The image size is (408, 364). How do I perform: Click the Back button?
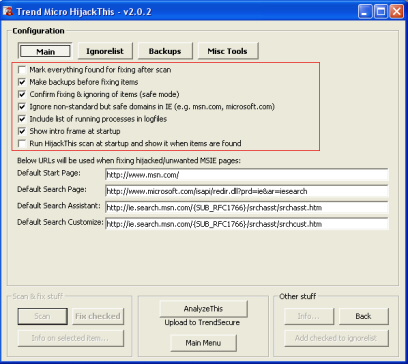point(363,316)
